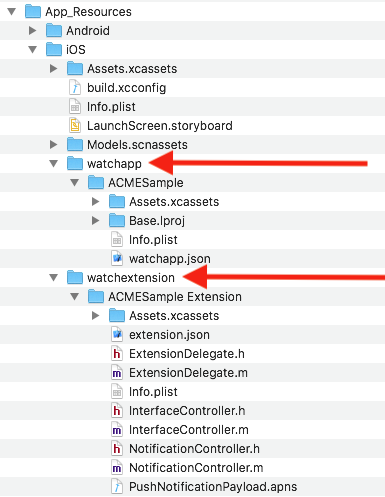Select the InterfaceController.m file name
The image size is (385, 497).
pos(189,430)
